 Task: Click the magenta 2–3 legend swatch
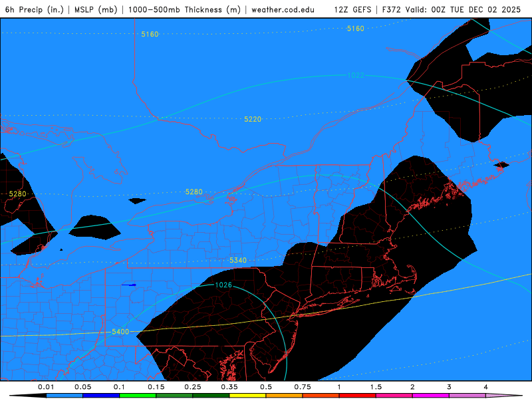431,396
